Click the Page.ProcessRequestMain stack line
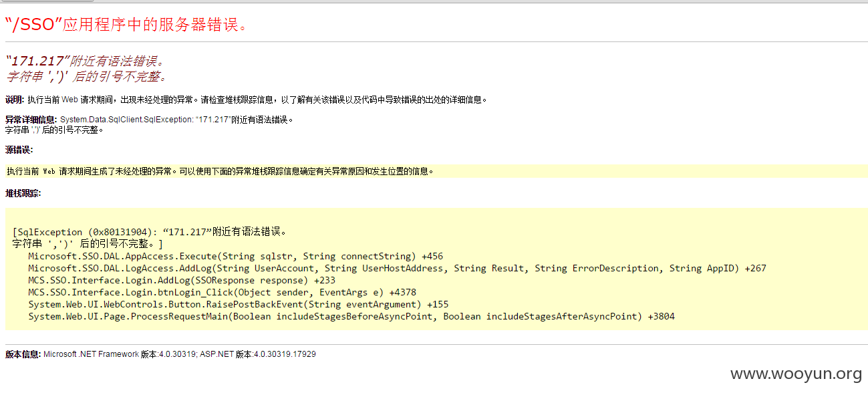This screenshot has width=868, height=393. [x=351, y=316]
